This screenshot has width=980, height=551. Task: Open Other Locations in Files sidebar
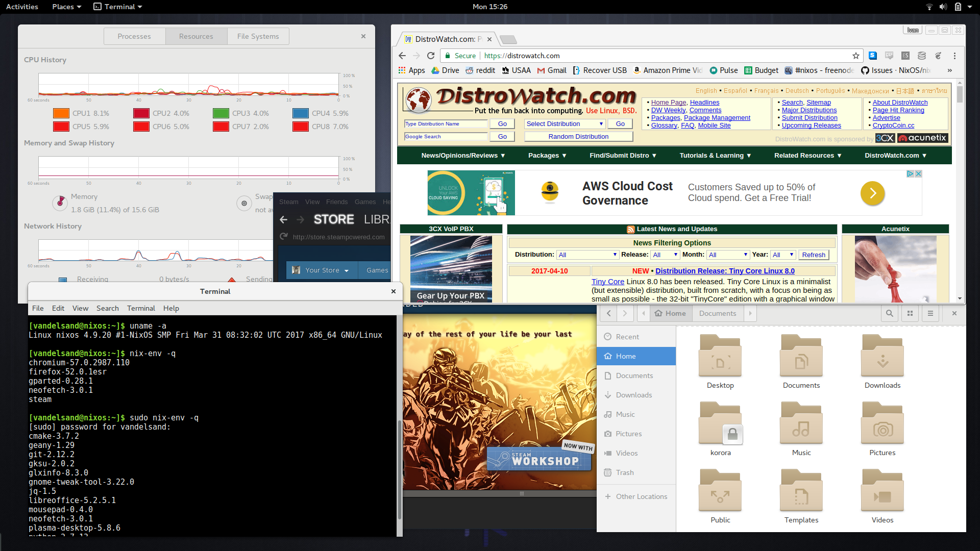636,496
